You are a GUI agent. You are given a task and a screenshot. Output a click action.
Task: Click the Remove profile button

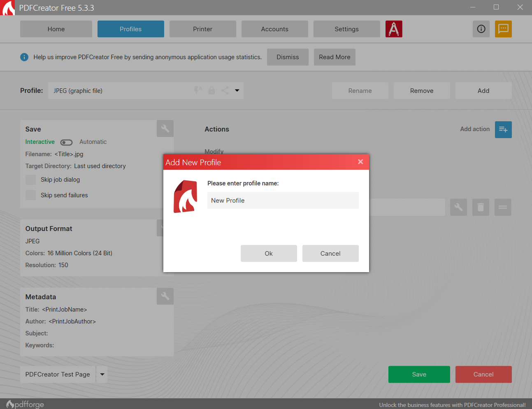coord(422,91)
